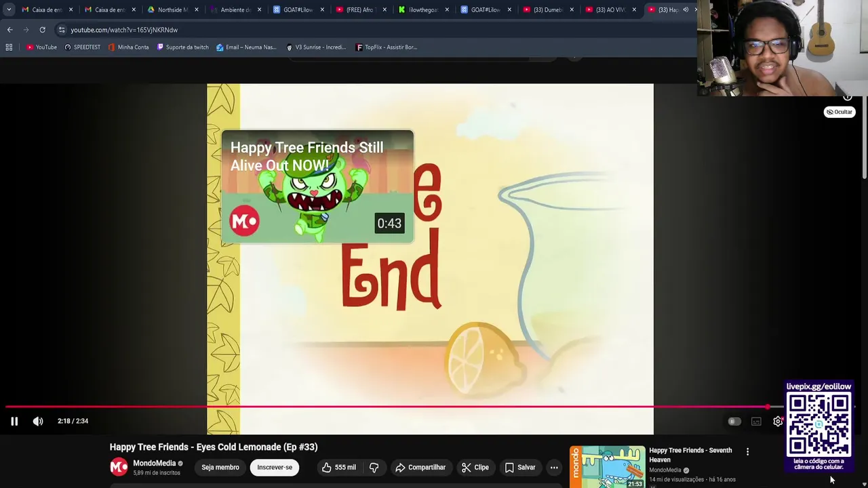Open the three-dot menu for Seventh Heaven video
Image resolution: width=868 pixels, height=488 pixels.
tap(747, 451)
